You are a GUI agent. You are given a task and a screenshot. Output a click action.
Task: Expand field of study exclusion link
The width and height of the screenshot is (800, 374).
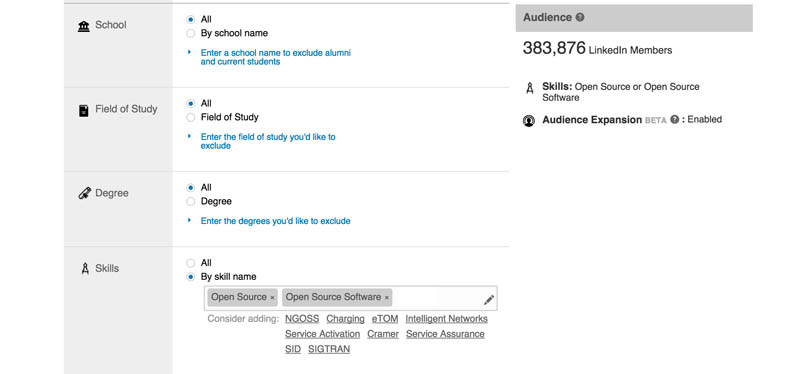pyautogui.click(x=268, y=141)
